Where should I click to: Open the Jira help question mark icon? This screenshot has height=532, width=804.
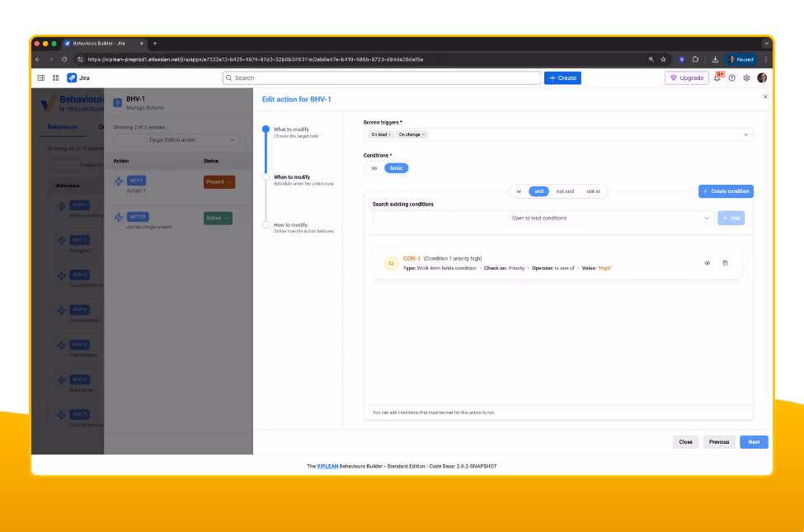pos(731,78)
